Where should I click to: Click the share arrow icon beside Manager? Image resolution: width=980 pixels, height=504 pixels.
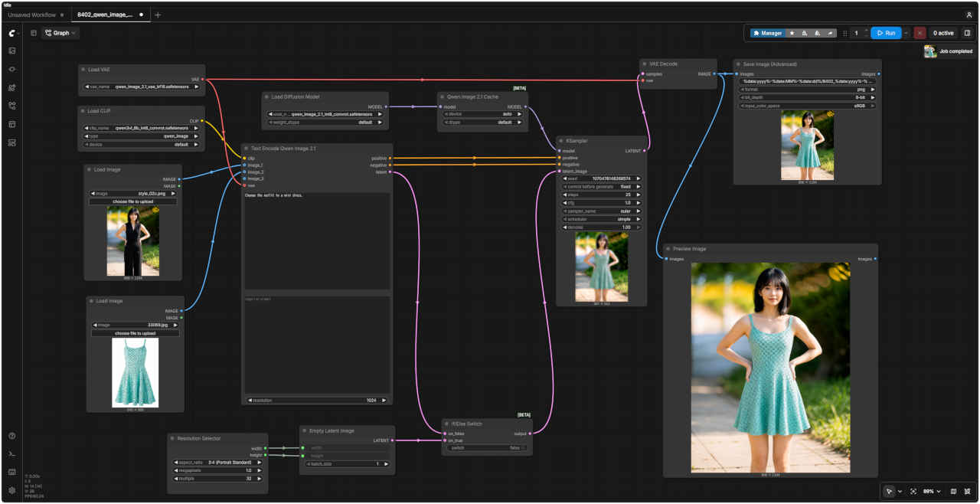pos(830,33)
